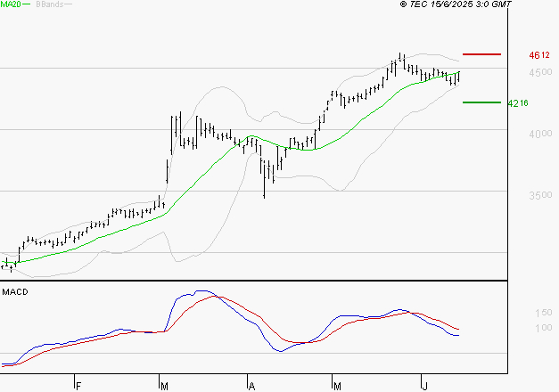
Task: Click the 4000 price axis label
Action: (540, 134)
